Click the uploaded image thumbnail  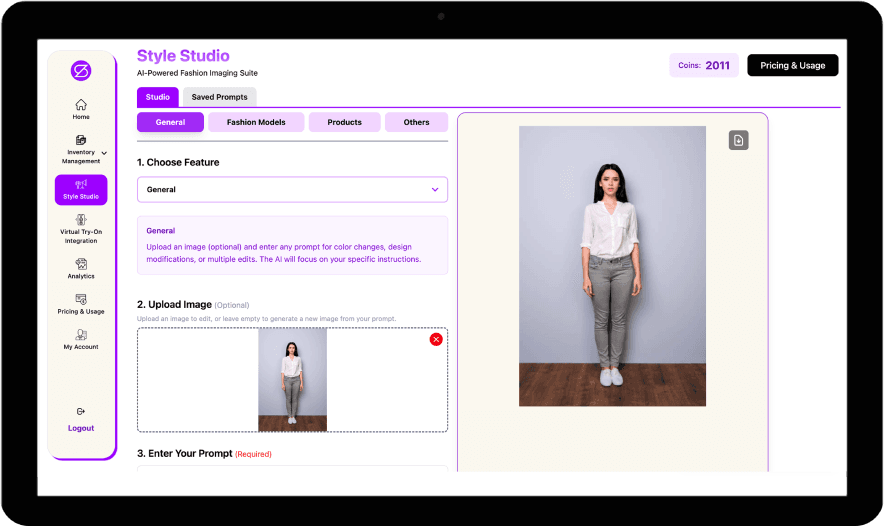coord(292,380)
